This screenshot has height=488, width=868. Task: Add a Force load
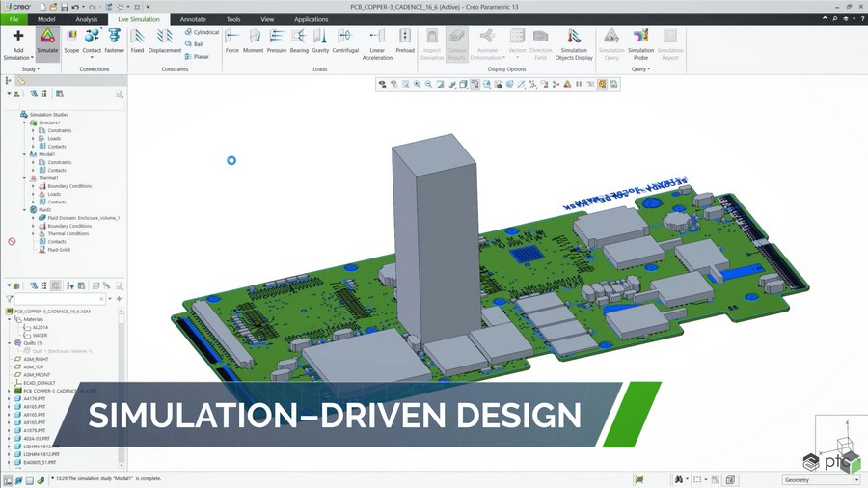coord(231,41)
